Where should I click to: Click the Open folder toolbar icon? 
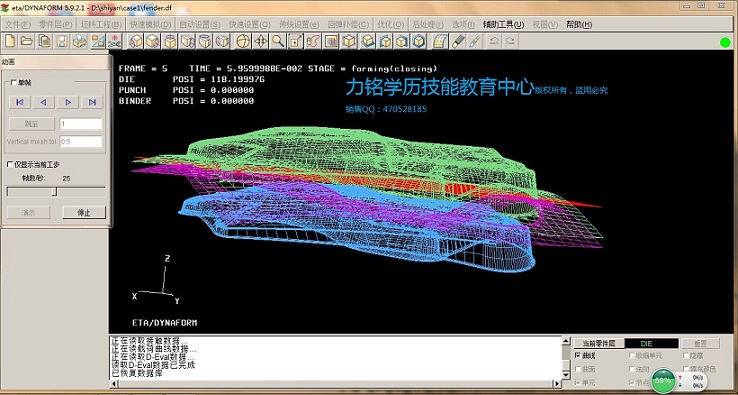pyautogui.click(x=26, y=41)
